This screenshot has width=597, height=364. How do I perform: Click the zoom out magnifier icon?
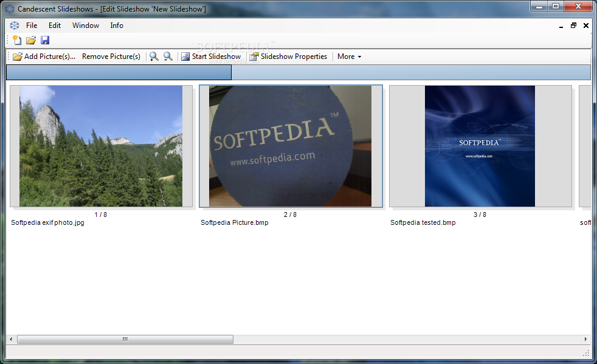[168, 57]
